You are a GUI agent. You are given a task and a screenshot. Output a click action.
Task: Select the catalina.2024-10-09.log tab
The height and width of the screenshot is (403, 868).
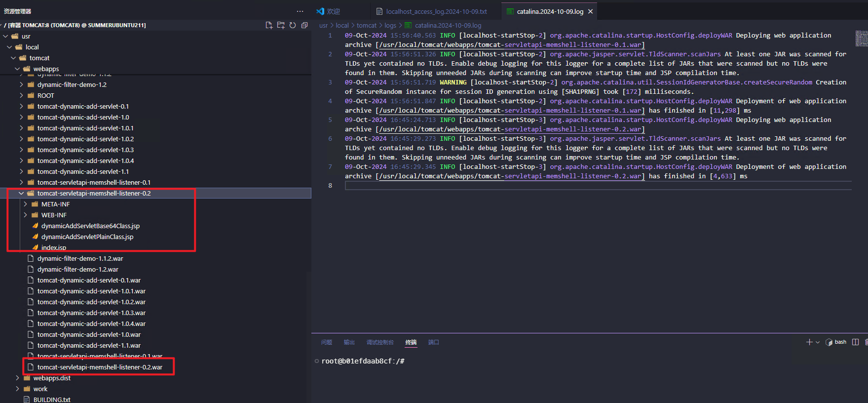coord(550,11)
